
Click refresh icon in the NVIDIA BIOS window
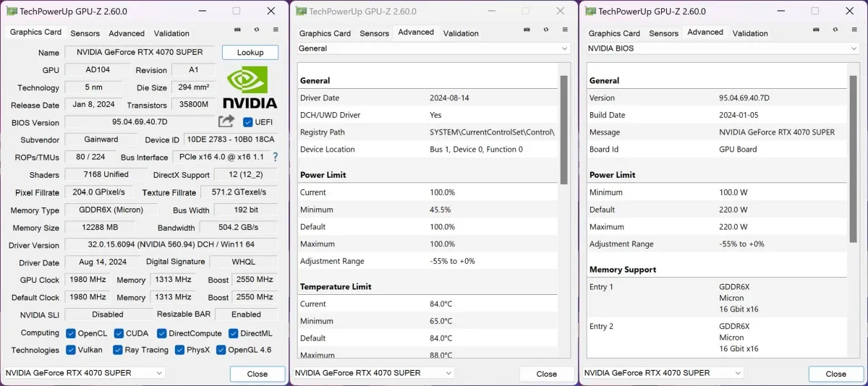835,30
